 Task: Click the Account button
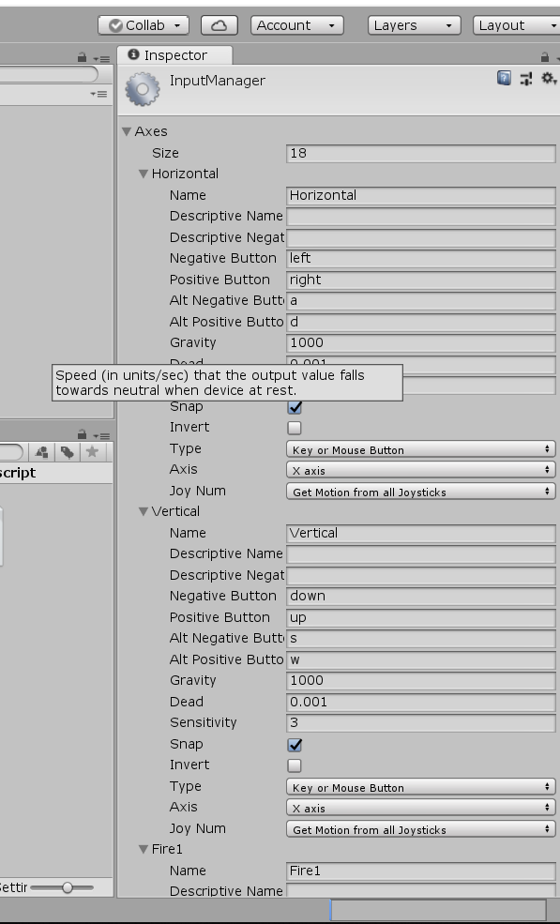[297, 25]
